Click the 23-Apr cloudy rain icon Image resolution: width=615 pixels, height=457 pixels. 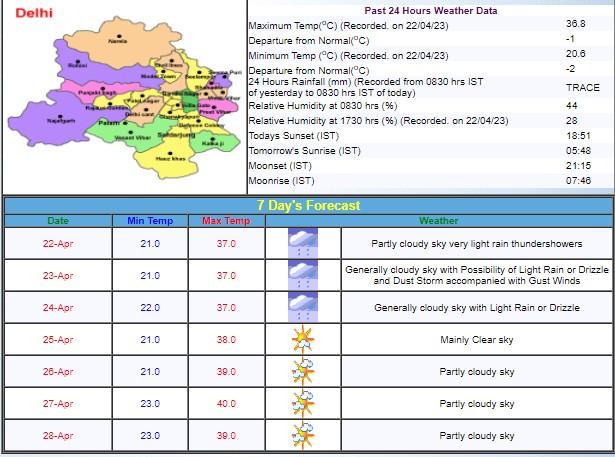tap(302, 275)
